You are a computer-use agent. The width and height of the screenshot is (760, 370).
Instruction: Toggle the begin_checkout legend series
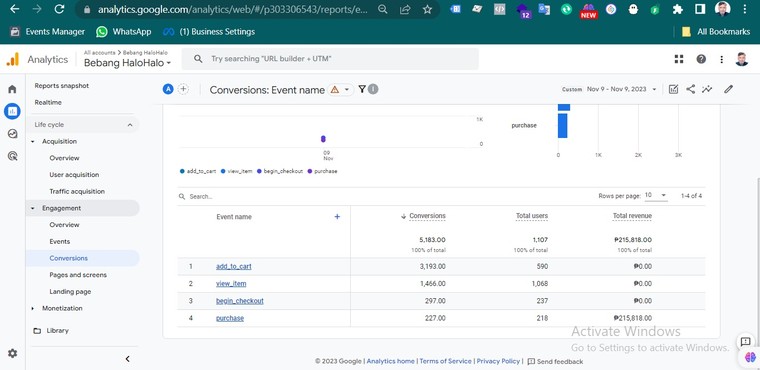pos(280,171)
